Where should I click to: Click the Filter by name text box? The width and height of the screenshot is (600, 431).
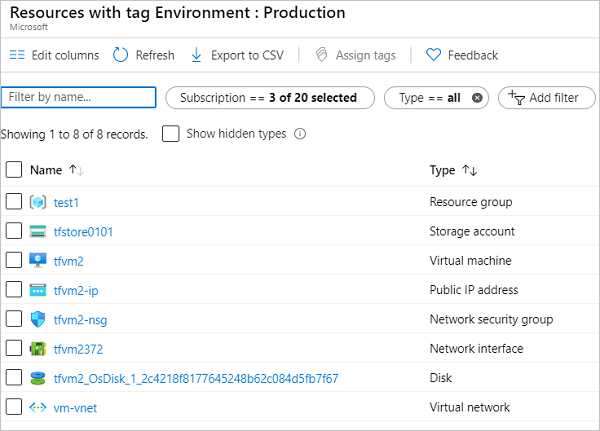coord(79,97)
